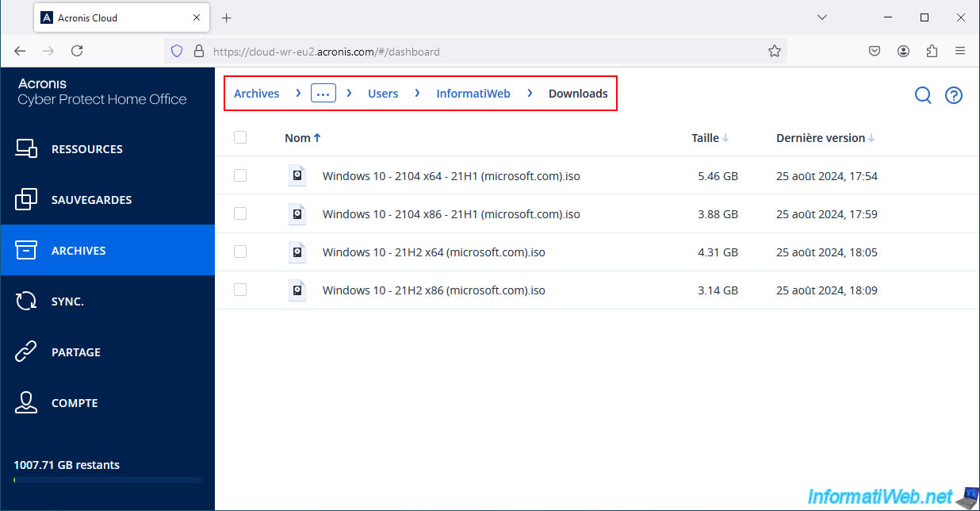Click the storage remaining progress bar
The image size is (980, 511).
pos(108,480)
